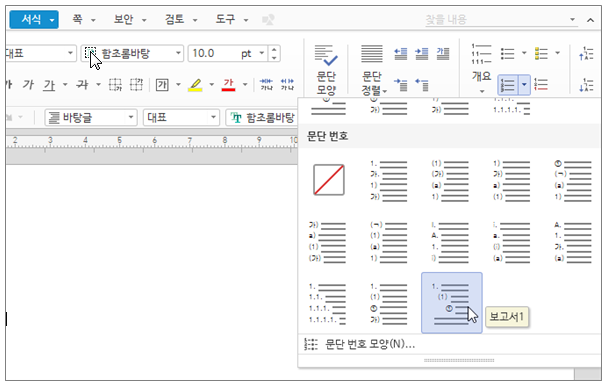Open the highlighter color dropdown arrow
The width and height of the screenshot is (606, 388).
pos(211,84)
